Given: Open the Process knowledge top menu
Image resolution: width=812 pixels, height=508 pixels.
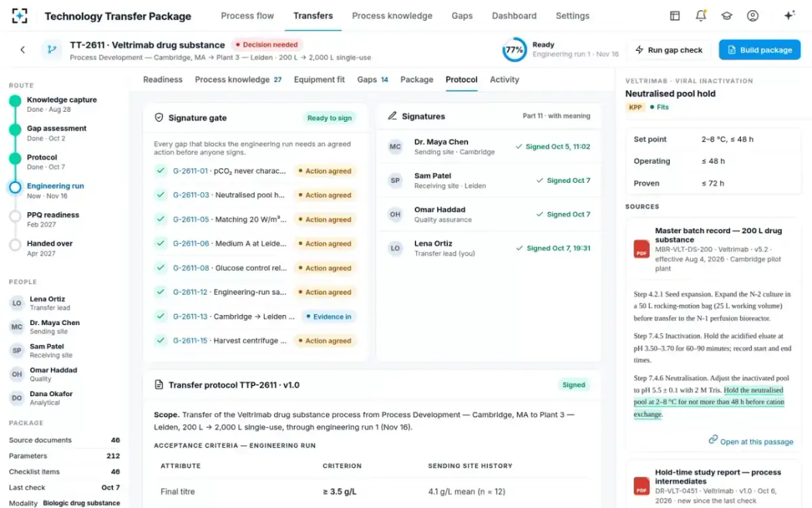Looking at the screenshot, I should point(392,16).
